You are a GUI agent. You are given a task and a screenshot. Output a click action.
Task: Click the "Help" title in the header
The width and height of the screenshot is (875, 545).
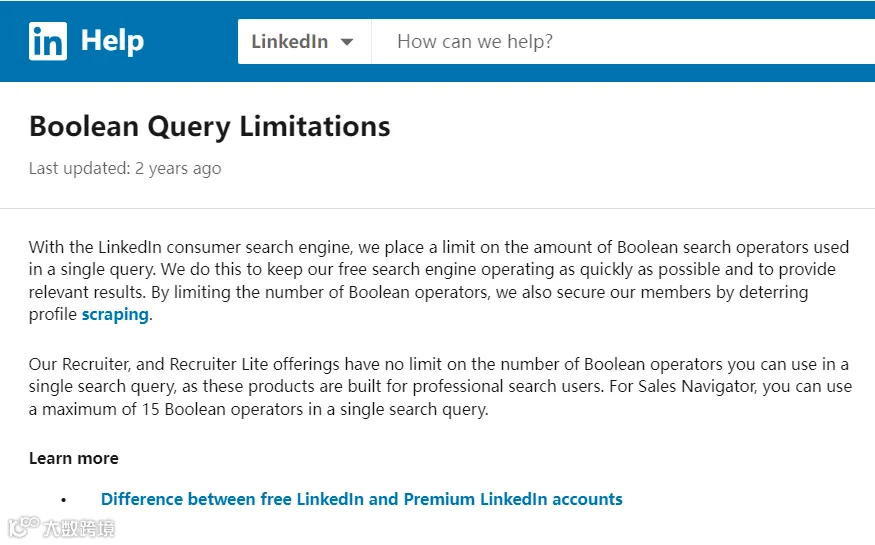click(x=112, y=42)
